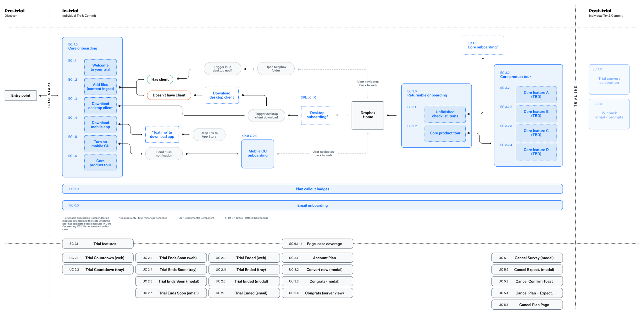Select the 'Winback email / prompts' card
Viewport: 644px width, 314px height.
point(609,114)
